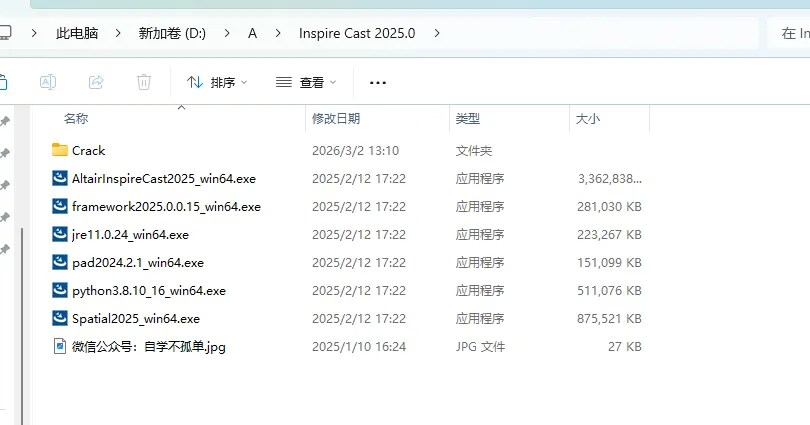The height and width of the screenshot is (425, 810).
Task: Expand the chevron after 此电脑
Action: 118,33
